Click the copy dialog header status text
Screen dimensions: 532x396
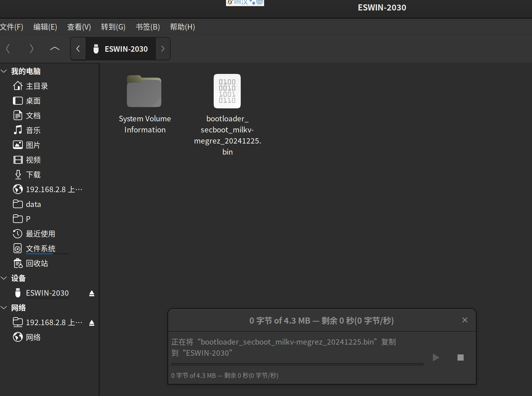pyautogui.click(x=321, y=321)
